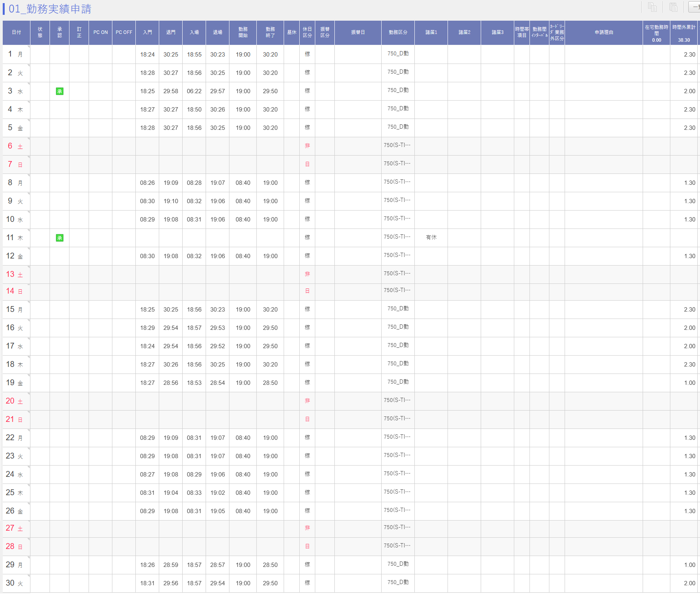Image resolution: width=700 pixels, height=595 pixels.
Task: Click the red 日 marker on day 7
Action: 307,164
